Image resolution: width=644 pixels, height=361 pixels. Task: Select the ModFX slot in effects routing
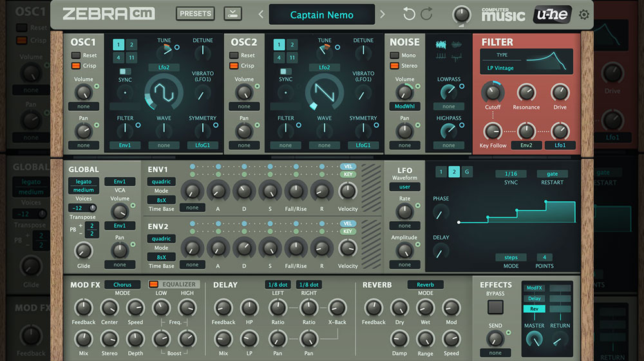(x=534, y=288)
